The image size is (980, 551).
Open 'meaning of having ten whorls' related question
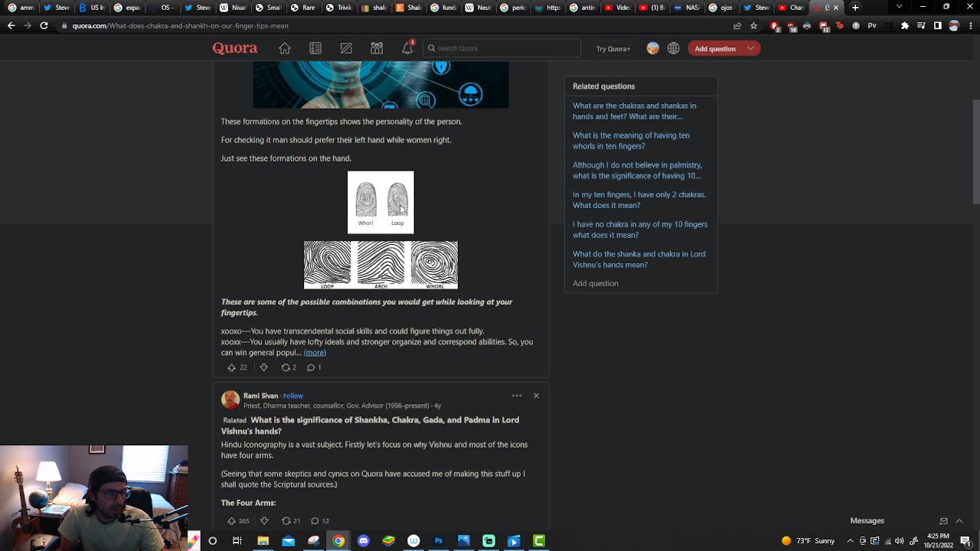click(x=631, y=141)
